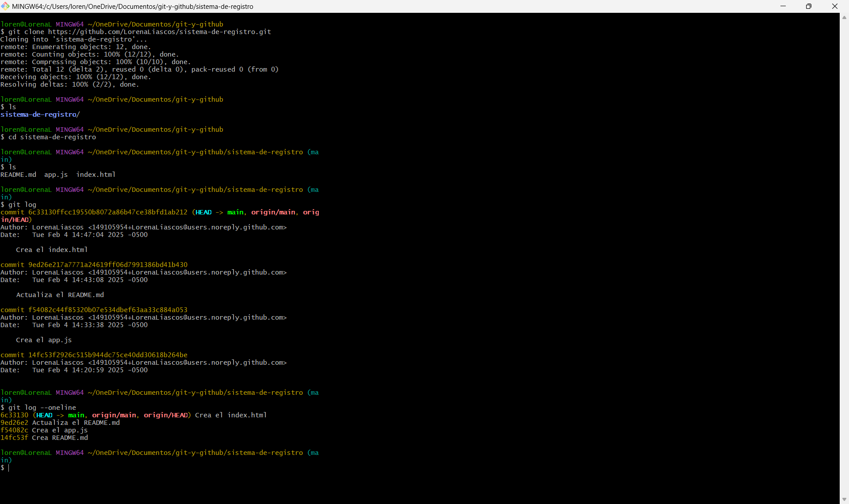Click short hash 14fc53f in oneline log

[x=14, y=438]
